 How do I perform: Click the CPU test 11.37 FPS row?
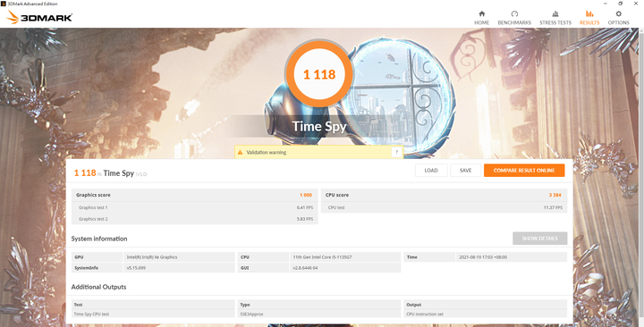click(x=444, y=207)
